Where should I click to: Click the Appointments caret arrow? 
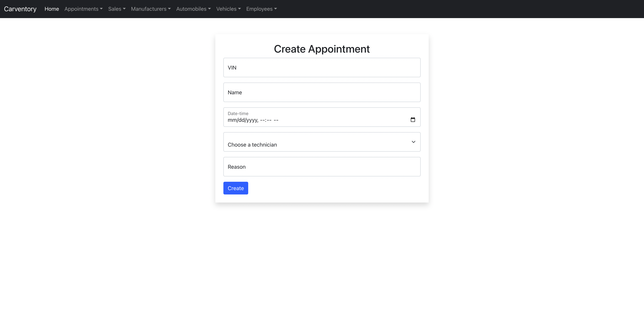pyautogui.click(x=101, y=9)
